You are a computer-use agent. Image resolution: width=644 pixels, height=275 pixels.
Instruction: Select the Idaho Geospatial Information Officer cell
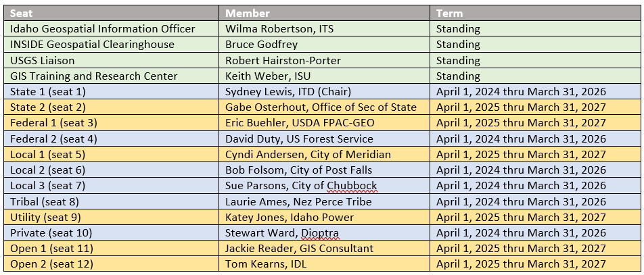coord(112,29)
